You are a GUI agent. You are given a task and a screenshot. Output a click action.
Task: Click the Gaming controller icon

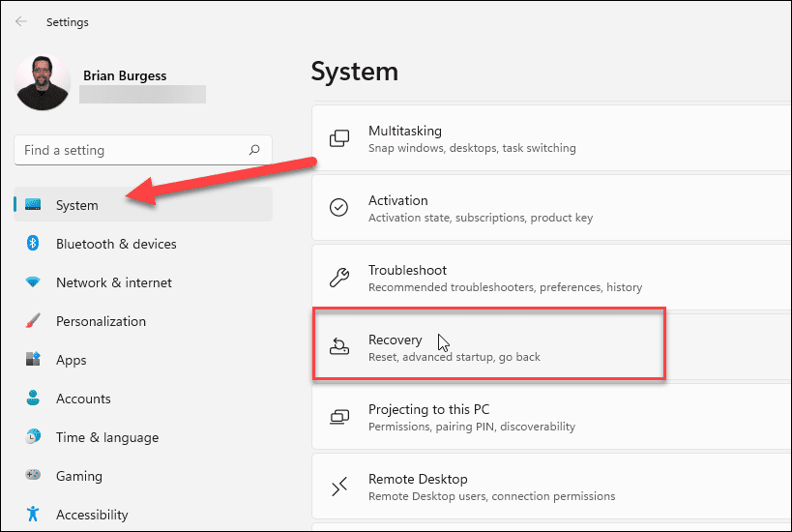[33, 476]
